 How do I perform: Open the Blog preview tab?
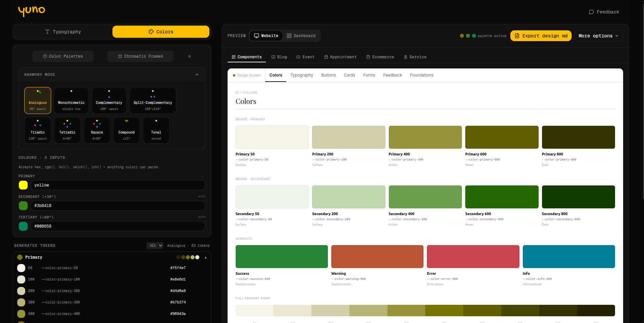279,57
